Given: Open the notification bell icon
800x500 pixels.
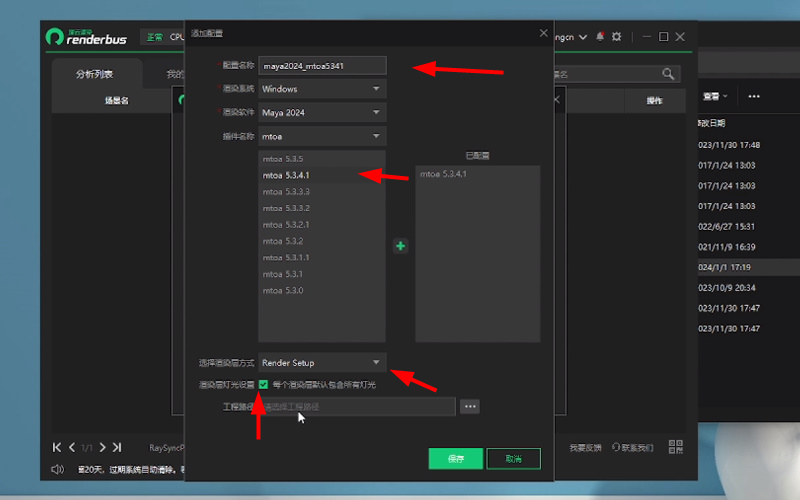Looking at the screenshot, I should 600,37.
